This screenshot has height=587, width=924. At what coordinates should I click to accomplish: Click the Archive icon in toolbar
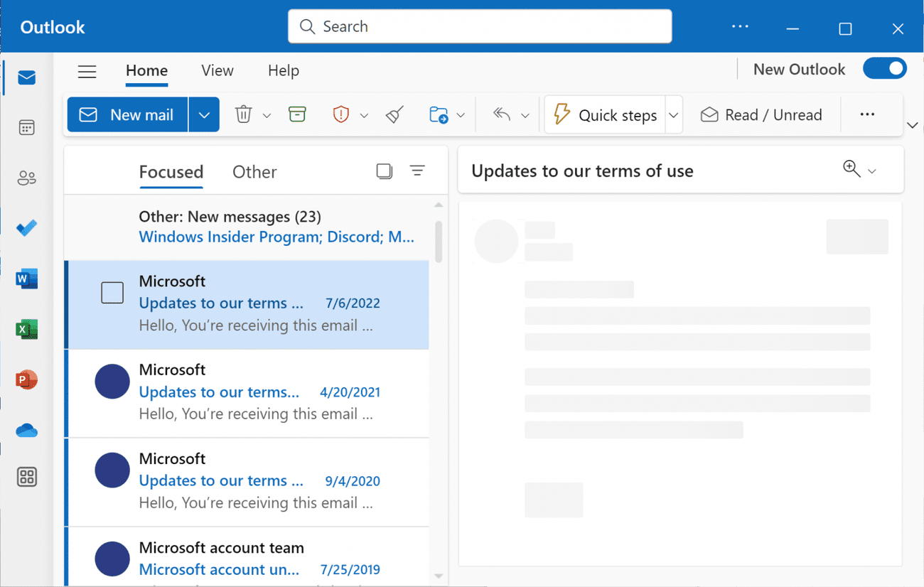coord(297,114)
